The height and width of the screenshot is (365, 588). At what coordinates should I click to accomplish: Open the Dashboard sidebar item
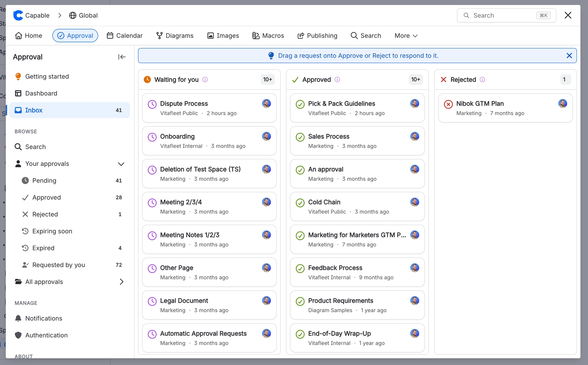pos(70,93)
